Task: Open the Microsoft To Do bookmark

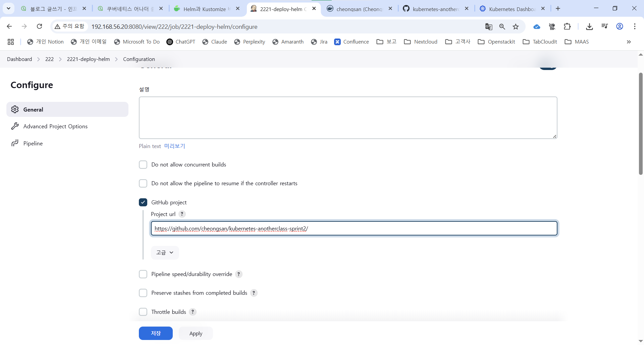Action: [137, 42]
